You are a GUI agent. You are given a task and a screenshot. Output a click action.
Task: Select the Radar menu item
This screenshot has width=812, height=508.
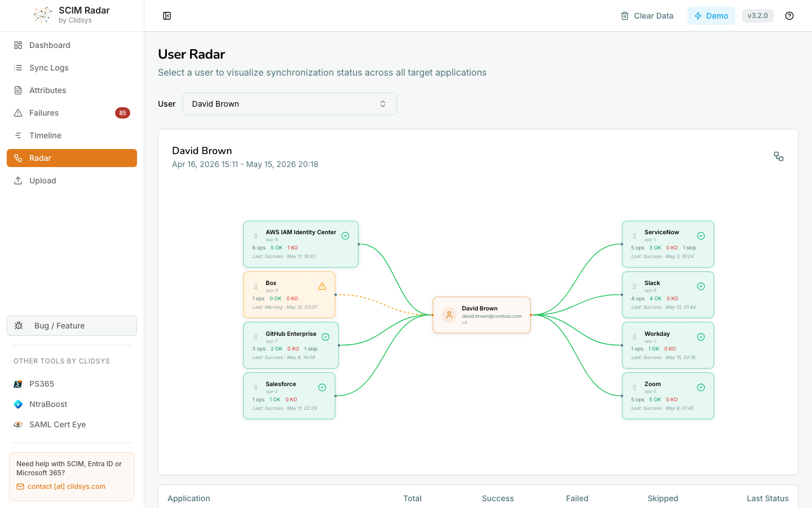click(72, 158)
